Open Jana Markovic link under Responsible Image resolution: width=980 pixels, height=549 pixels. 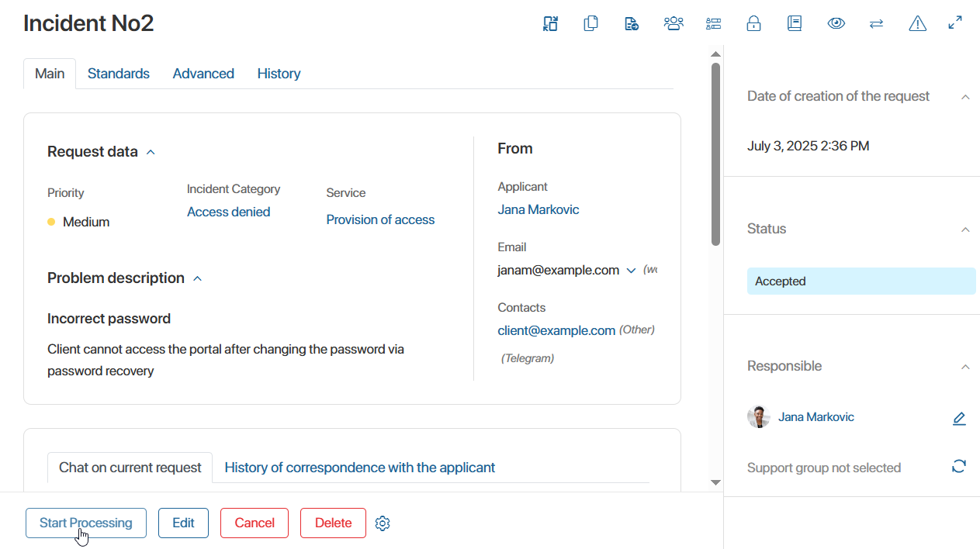tap(816, 417)
